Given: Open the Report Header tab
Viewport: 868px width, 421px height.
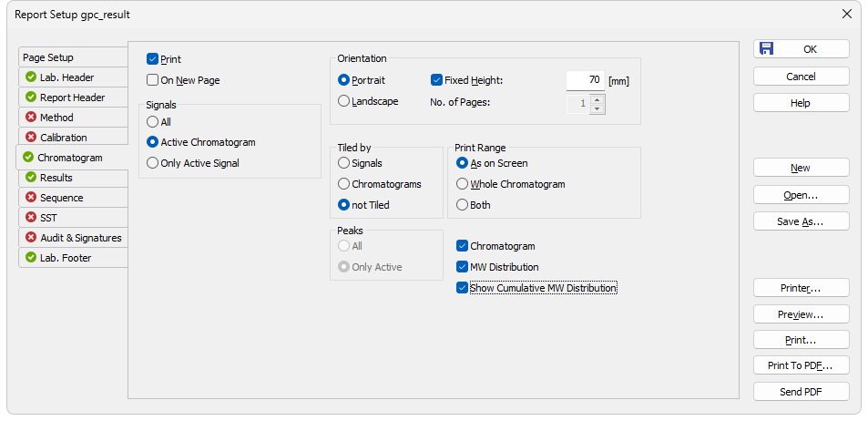Looking at the screenshot, I should 74,97.
